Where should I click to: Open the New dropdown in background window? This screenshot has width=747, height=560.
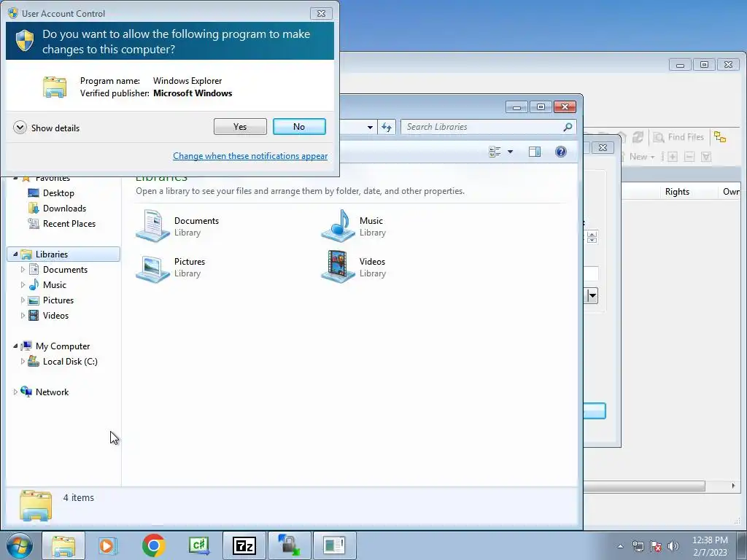tap(641, 157)
